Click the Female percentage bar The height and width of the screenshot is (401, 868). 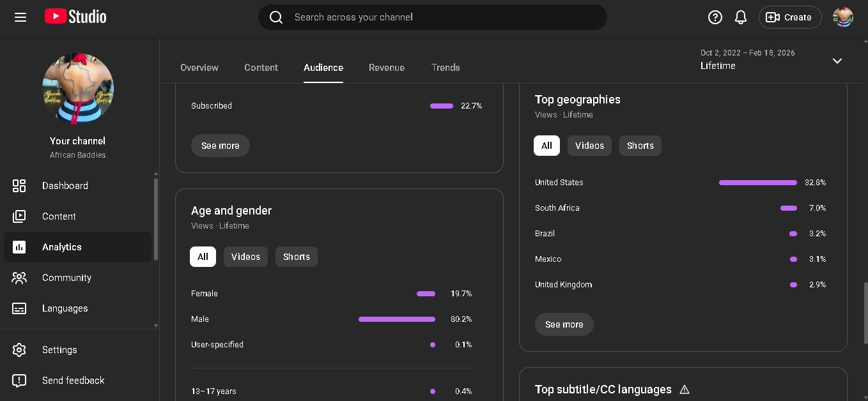[x=426, y=294]
